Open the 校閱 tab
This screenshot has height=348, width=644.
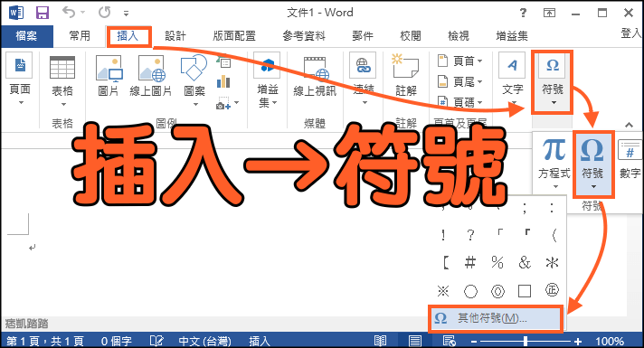click(411, 36)
